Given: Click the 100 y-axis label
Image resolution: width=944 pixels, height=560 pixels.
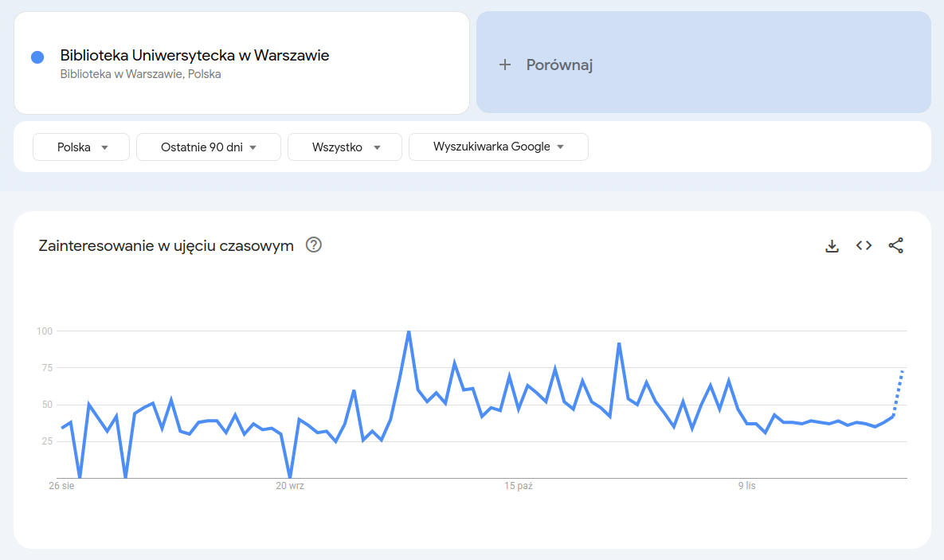Looking at the screenshot, I should click(45, 331).
